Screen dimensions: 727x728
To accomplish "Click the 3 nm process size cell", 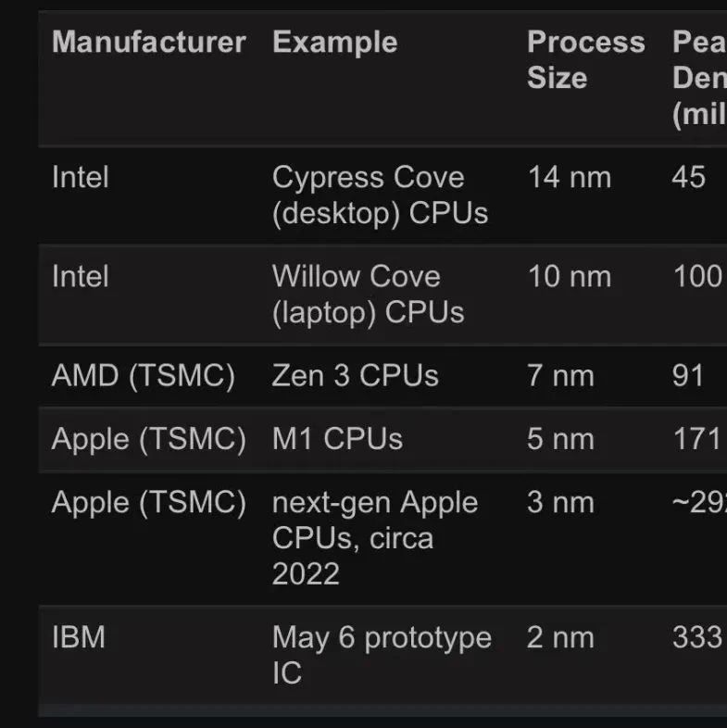I will click(560, 502).
